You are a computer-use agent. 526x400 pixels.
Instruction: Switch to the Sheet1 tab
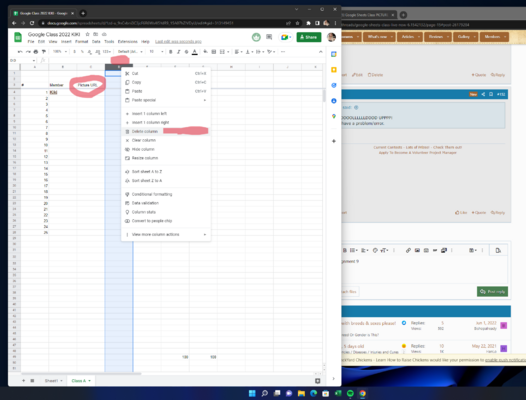pyautogui.click(x=53, y=381)
